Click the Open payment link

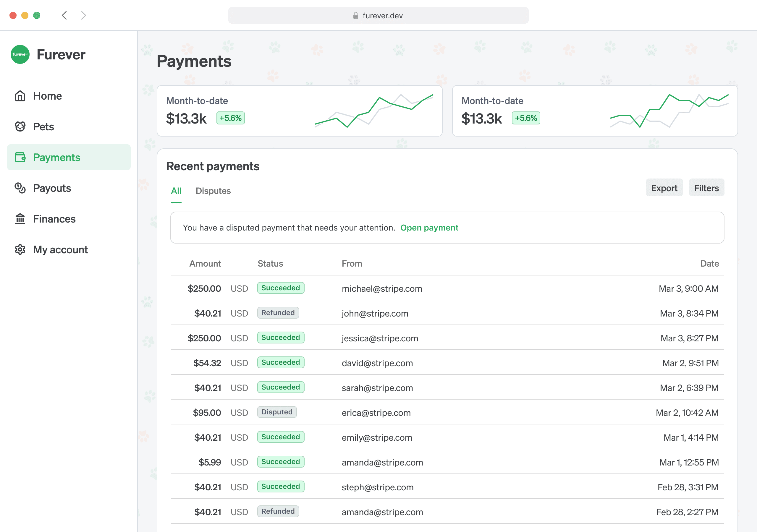429,228
